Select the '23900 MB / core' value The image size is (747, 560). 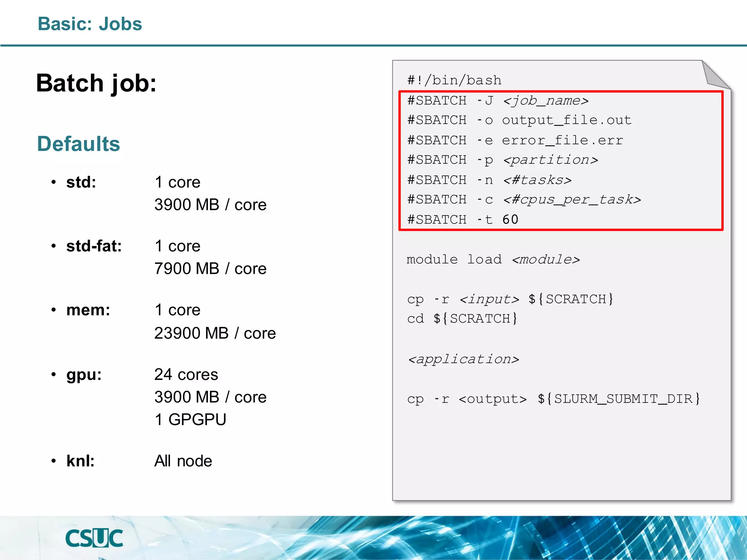[215, 333]
